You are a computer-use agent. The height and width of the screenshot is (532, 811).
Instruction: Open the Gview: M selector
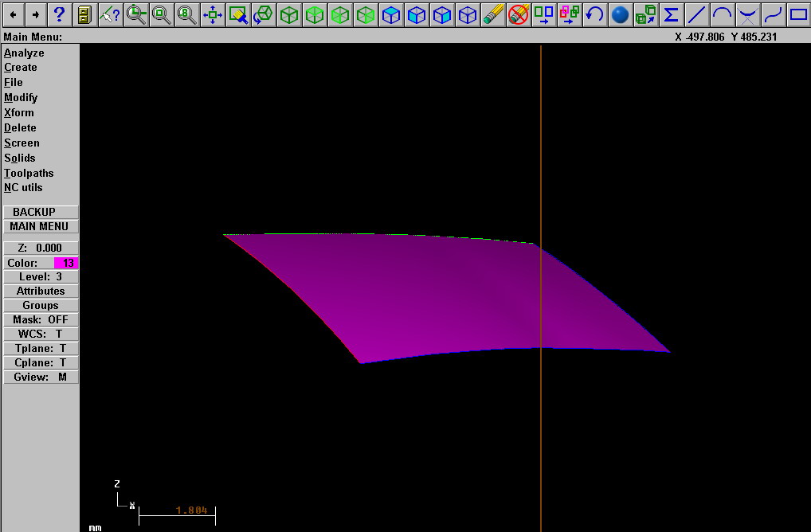(41, 377)
